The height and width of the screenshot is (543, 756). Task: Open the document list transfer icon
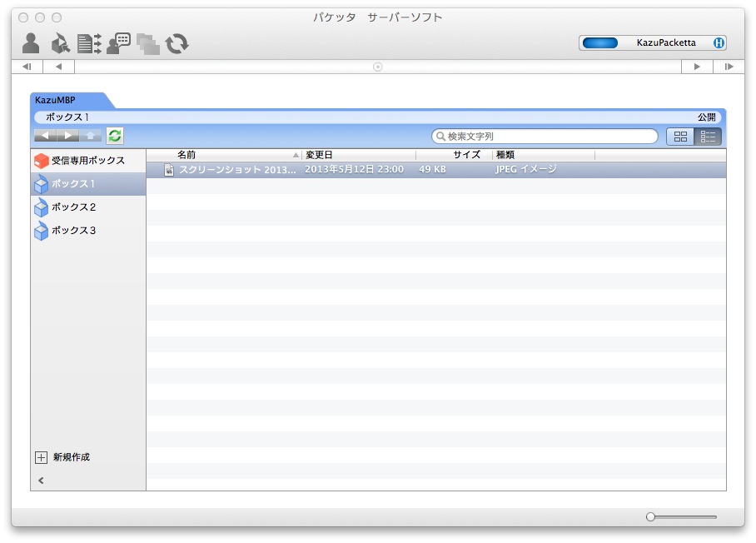[88, 42]
